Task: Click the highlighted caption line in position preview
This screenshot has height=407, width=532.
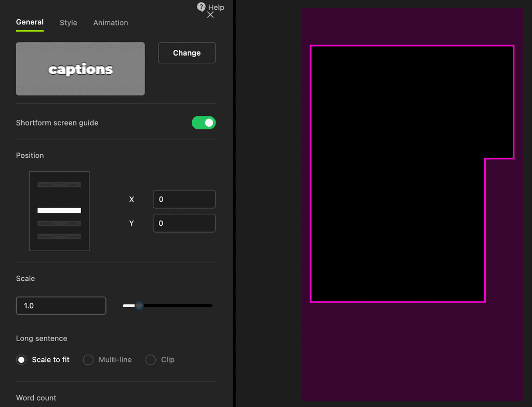Action: (59, 210)
